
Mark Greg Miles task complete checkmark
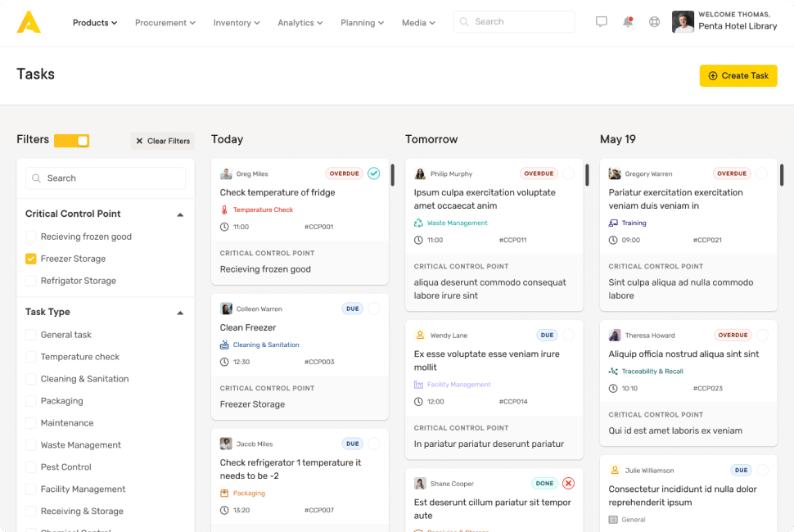[373, 174]
